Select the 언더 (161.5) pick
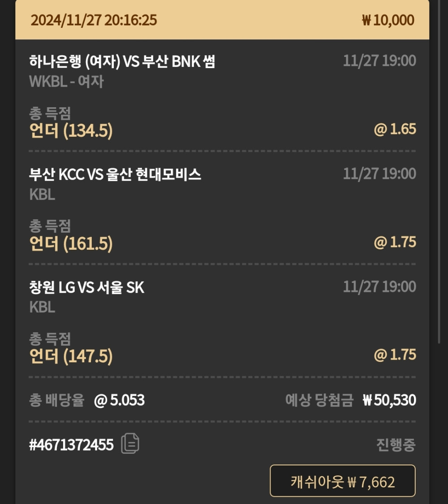Screen dimensions: 448x504 click(x=71, y=243)
